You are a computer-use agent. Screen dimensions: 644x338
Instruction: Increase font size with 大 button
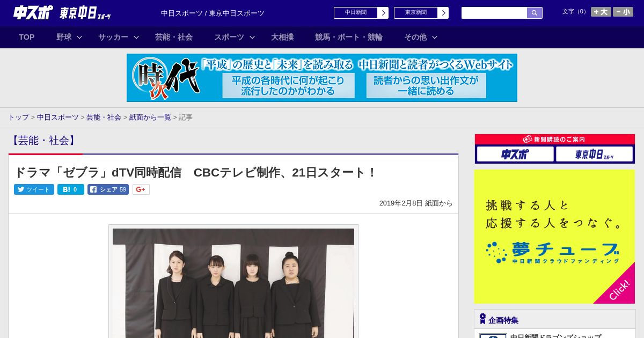click(601, 12)
